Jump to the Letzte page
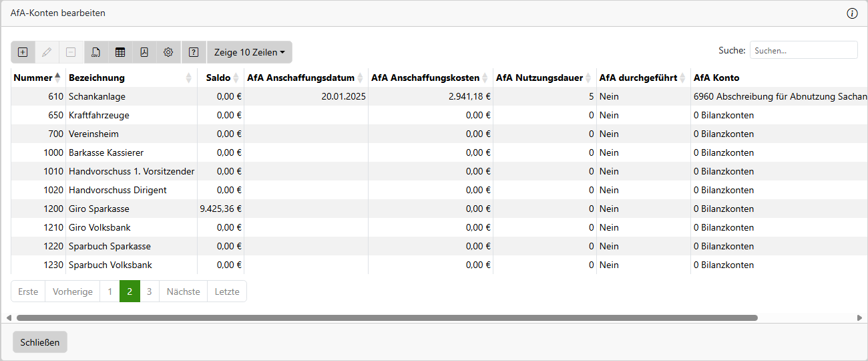The width and height of the screenshot is (868, 361). [x=227, y=291]
